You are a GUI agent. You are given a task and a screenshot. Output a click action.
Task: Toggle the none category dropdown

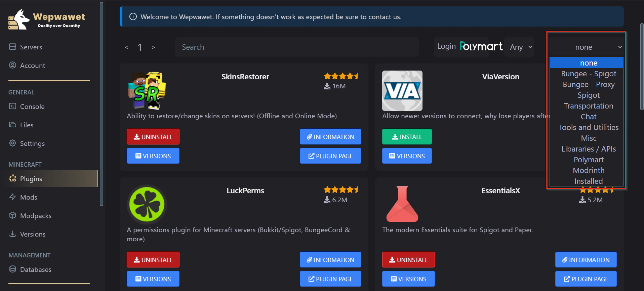click(x=586, y=47)
